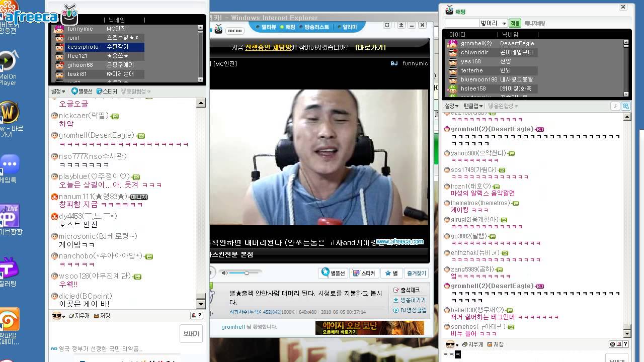Click the left chat scrollbar down arrow
The image size is (644, 362).
[x=201, y=304]
